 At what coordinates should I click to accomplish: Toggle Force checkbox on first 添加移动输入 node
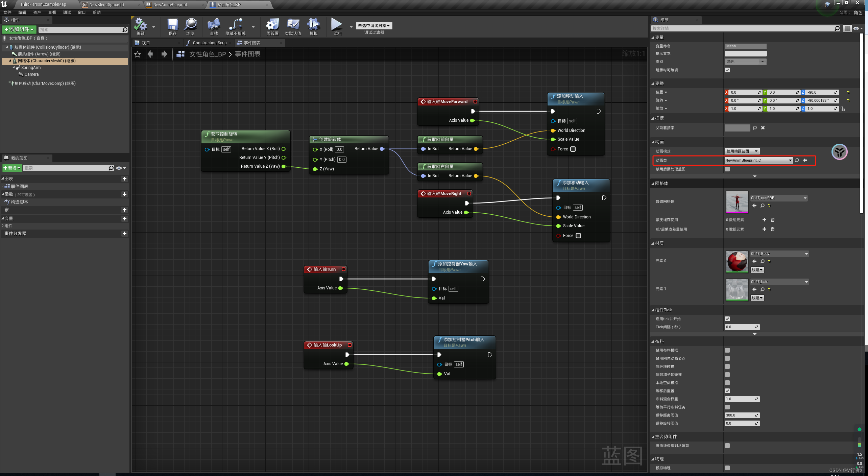coord(573,149)
